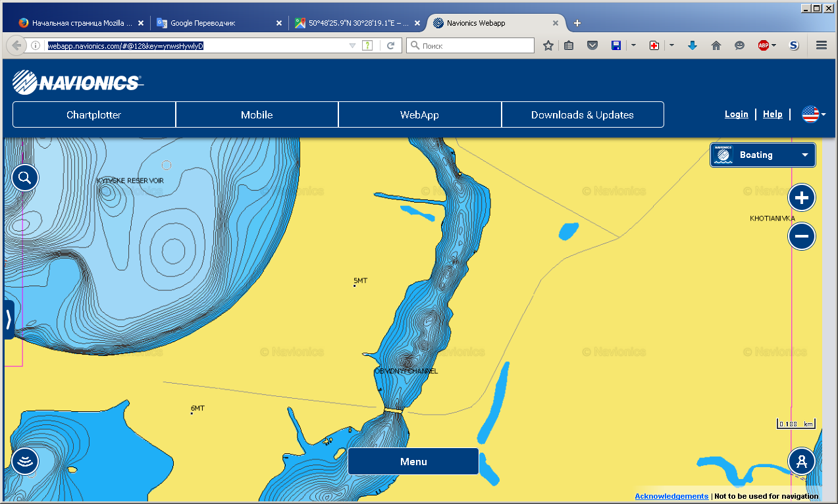Click the Navionics logo
Screen dimensions: 838x504
pyautogui.click(x=77, y=82)
